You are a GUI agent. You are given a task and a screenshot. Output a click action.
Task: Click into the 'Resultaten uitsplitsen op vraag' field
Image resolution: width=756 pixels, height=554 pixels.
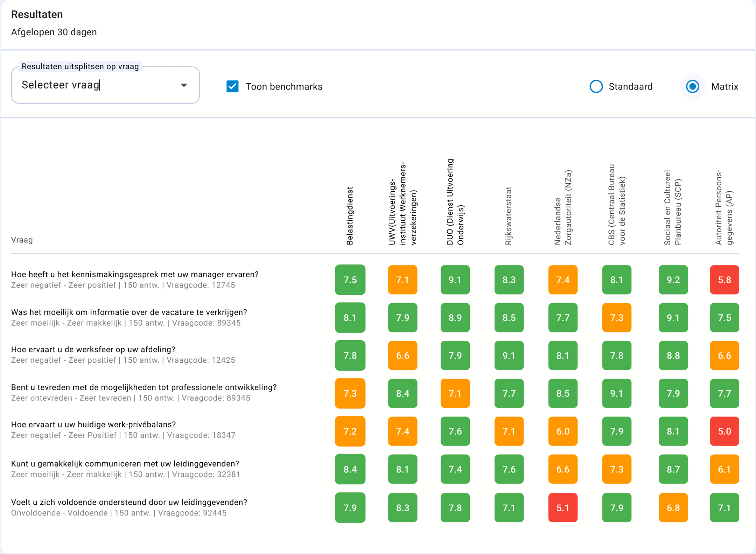point(98,85)
